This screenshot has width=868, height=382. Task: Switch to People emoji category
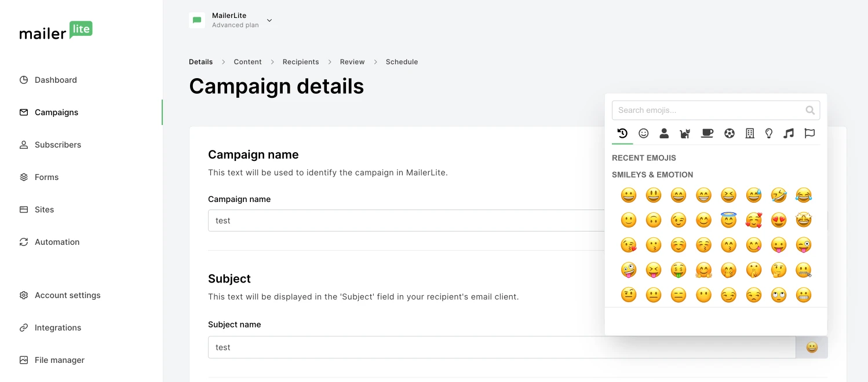[x=664, y=134]
